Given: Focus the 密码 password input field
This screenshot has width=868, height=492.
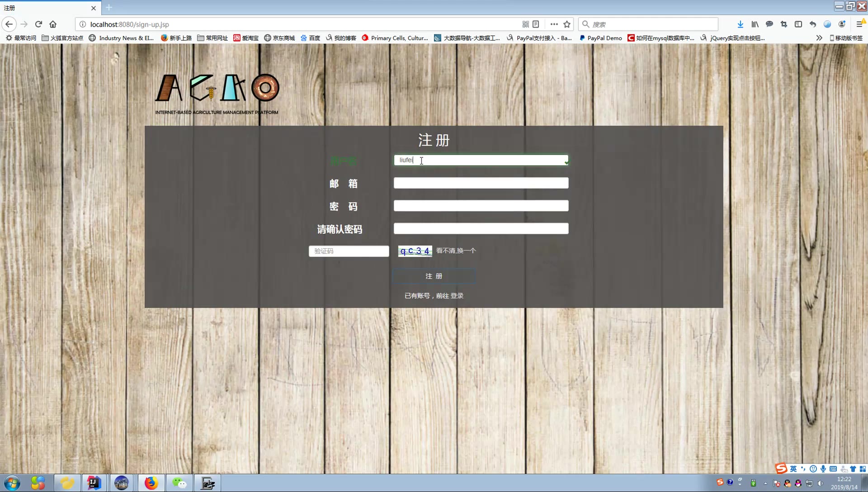Looking at the screenshot, I should pos(481,206).
